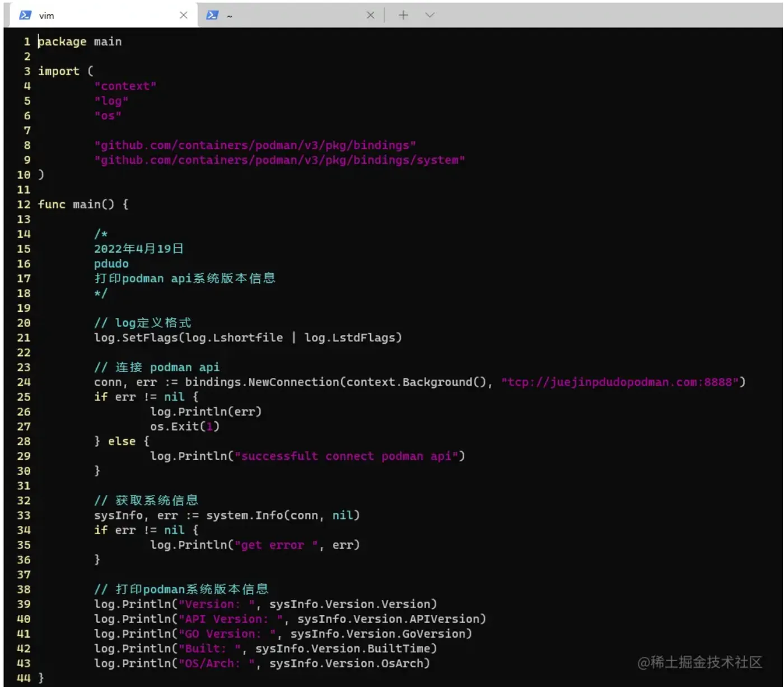Expand the new tab profile dropdown
The image size is (784, 687).
click(x=430, y=15)
